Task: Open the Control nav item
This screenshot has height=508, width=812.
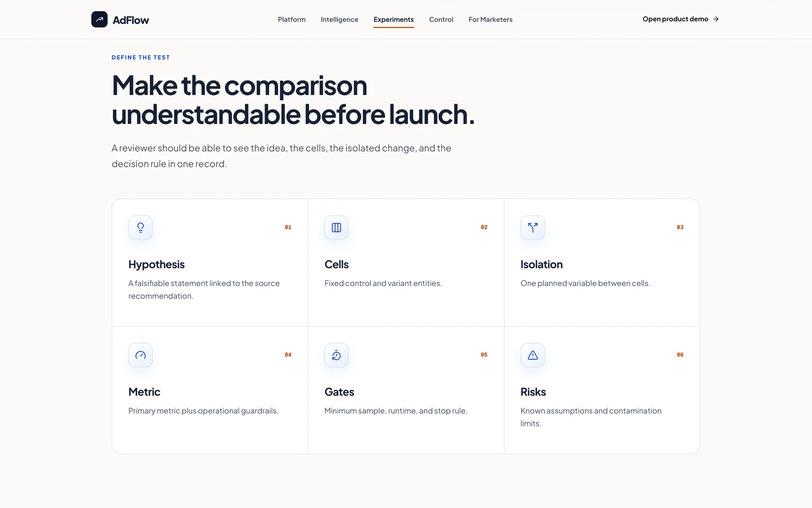Action: pyautogui.click(x=441, y=19)
